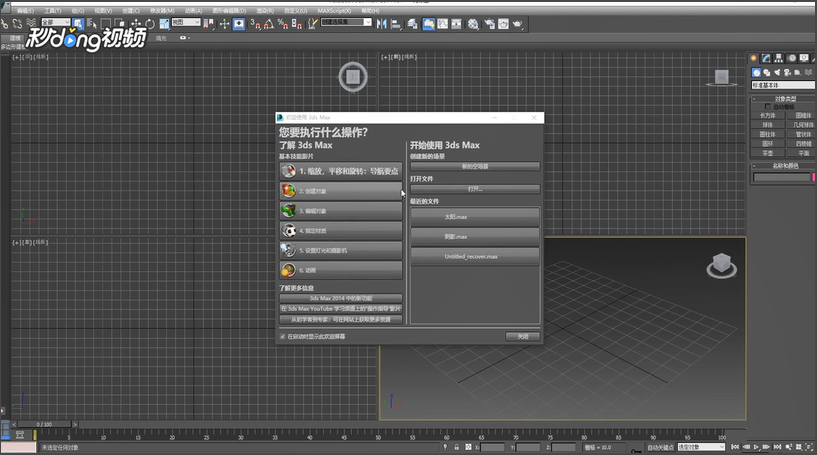Click the Mirror tool icon
Viewport: 817px width, 455px height.
tap(381, 23)
